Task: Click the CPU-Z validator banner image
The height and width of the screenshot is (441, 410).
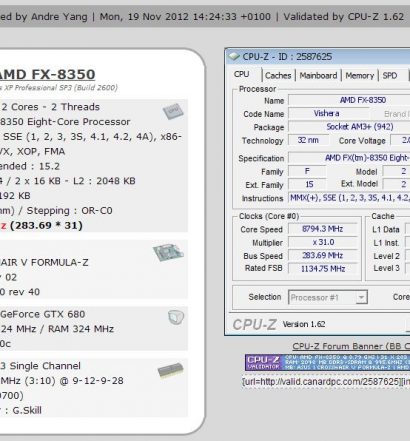Action: pyautogui.click(x=327, y=362)
